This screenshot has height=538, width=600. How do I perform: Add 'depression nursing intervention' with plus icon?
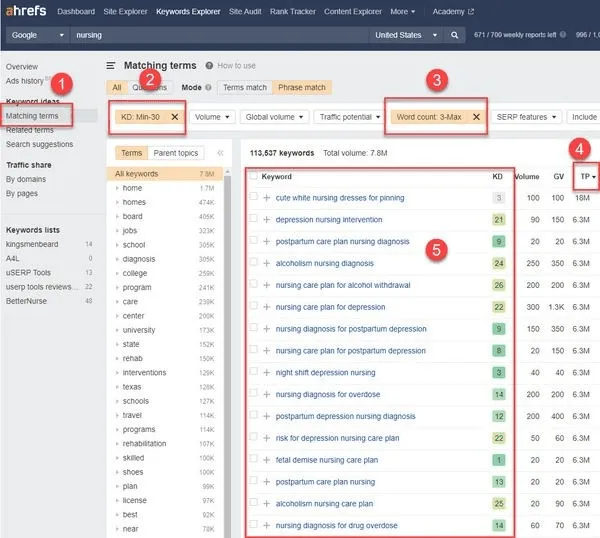pos(267,220)
